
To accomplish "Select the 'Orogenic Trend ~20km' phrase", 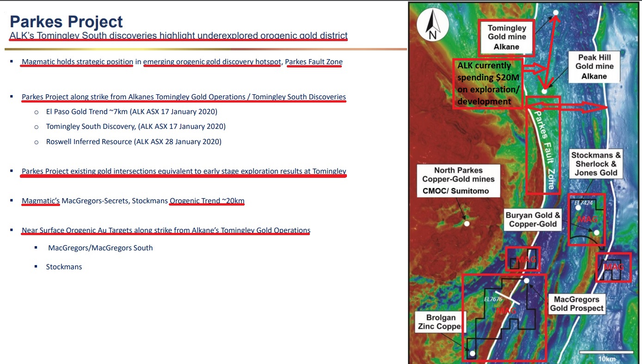I will pos(207,201).
